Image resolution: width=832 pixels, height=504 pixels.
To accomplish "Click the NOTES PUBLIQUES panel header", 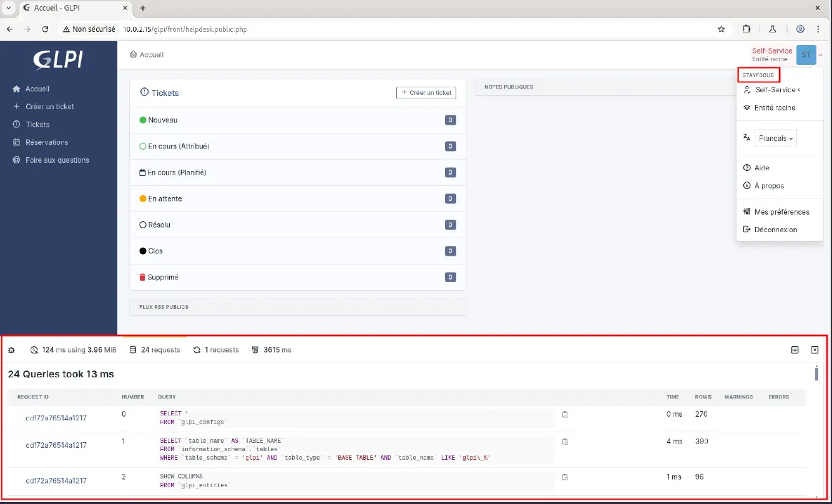I will point(605,87).
